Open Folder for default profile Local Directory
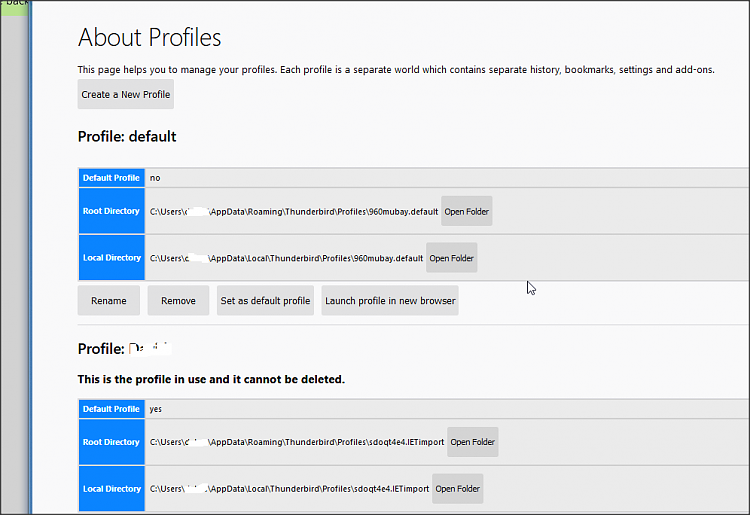 pyautogui.click(x=451, y=258)
